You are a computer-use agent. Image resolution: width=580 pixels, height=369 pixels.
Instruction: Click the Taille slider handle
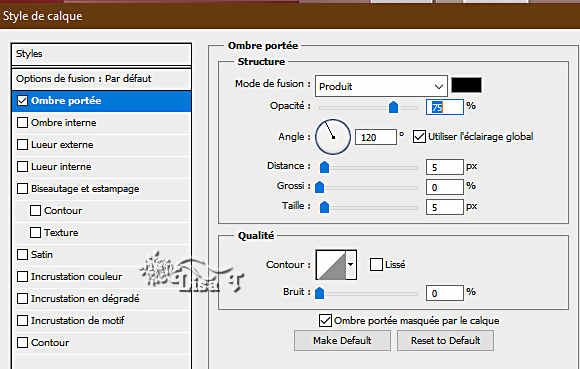click(x=324, y=207)
